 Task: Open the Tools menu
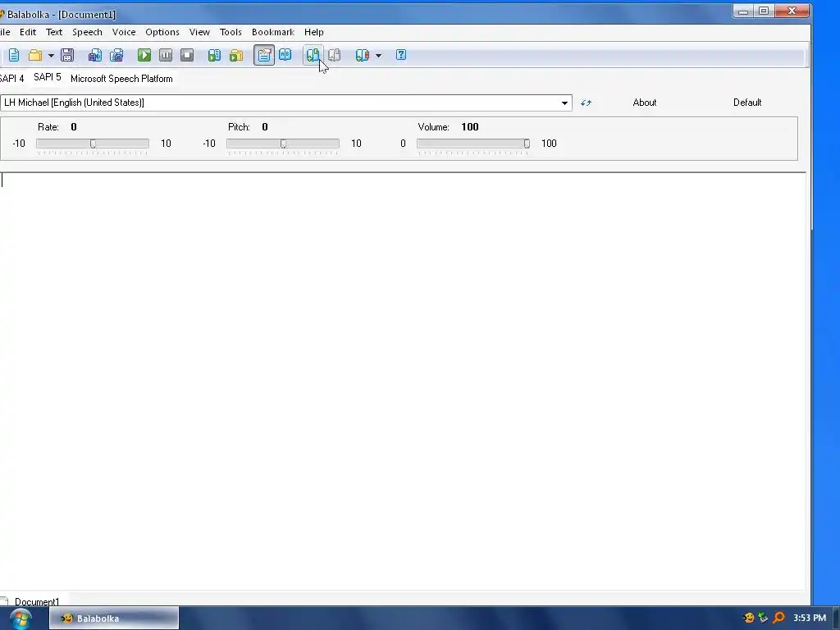tap(231, 32)
